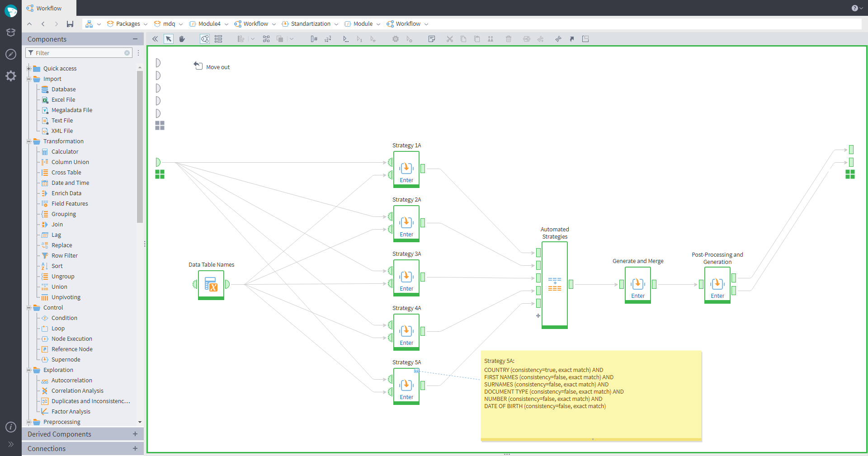Viewport: 868px width, 456px height.
Task: Add a note with sticky note icon
Action: (431, 39)
